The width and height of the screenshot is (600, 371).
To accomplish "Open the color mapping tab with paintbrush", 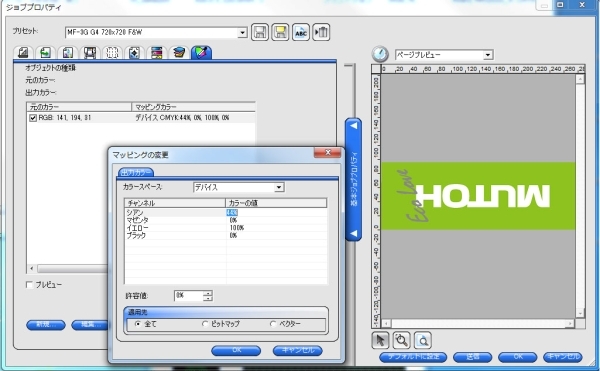I will coord(201,52).
